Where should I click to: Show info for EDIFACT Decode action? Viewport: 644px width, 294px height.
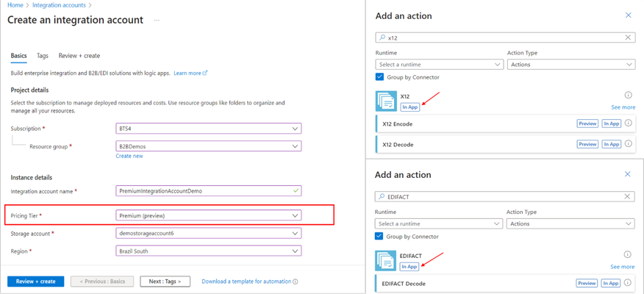click(627, 283)
